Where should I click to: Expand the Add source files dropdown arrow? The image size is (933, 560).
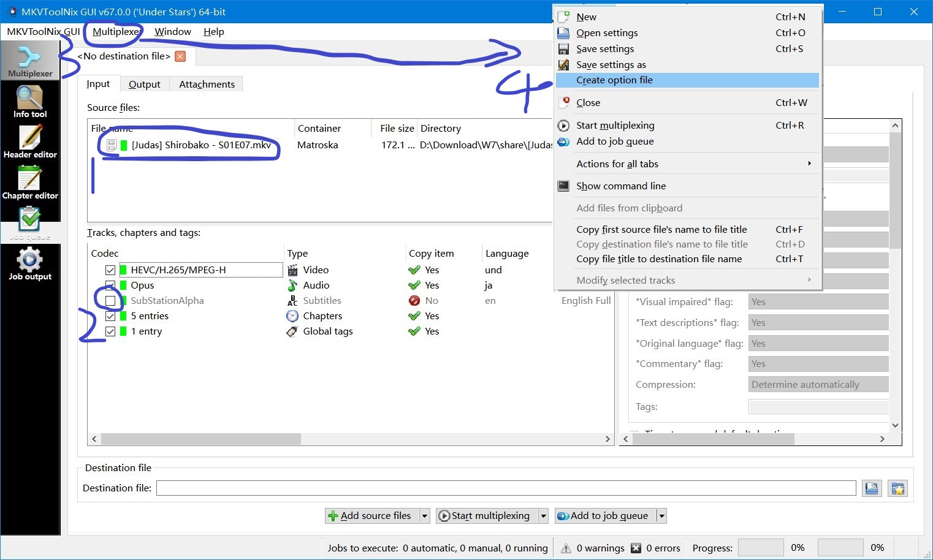pyautogui.click(x=424, y=516)
